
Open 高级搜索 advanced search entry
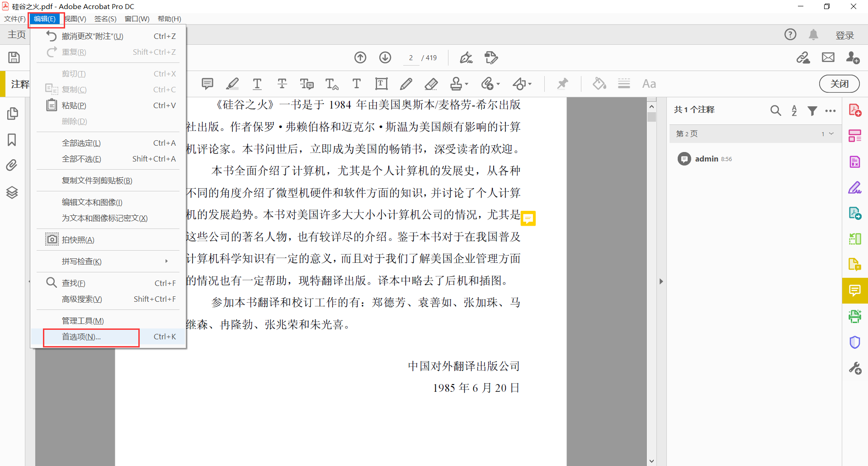[x=108, y=299]
